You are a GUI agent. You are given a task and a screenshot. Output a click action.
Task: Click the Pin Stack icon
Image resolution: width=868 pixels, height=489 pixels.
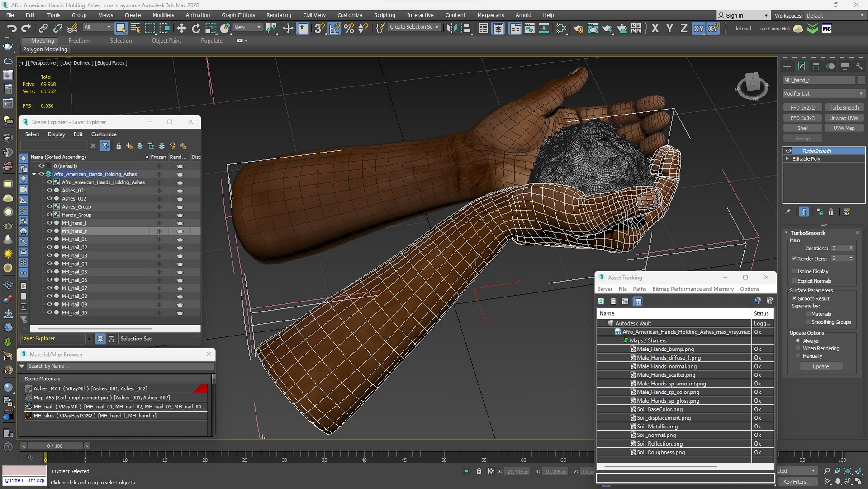click(787, 211)
